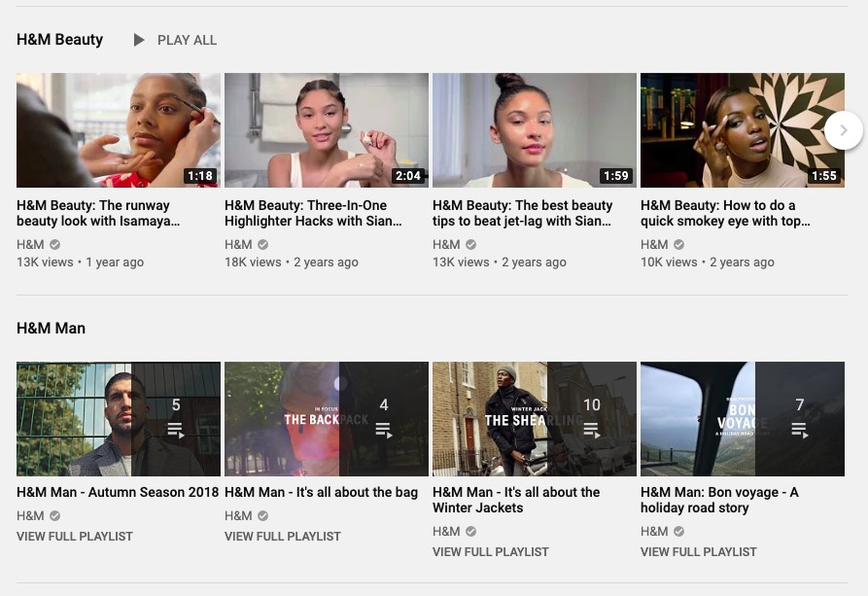Open 'The Backpack' playlist thumbnail
This screenshot has height=596, width=868.
tap(327, 419)
